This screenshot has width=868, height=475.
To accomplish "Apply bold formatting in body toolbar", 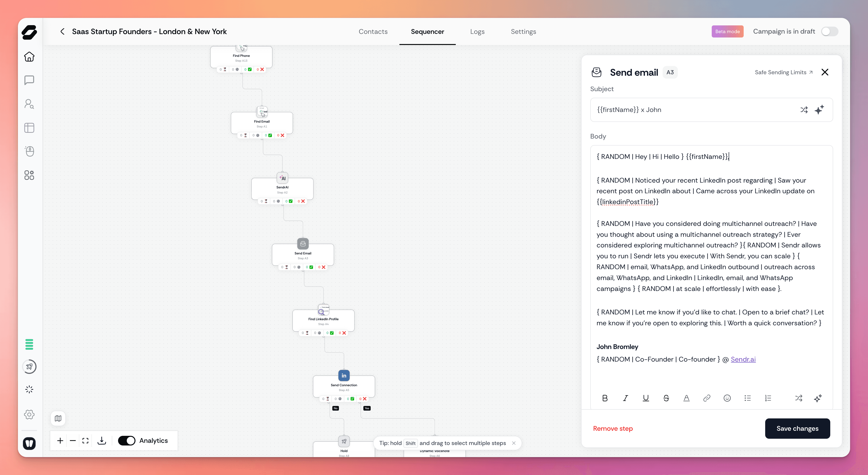I will pyautogui.click(x=605, y=398).
